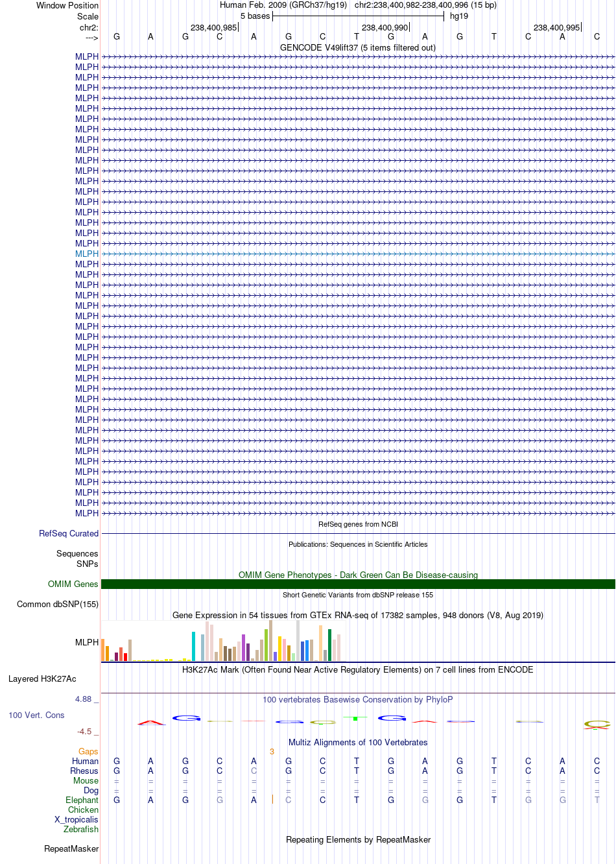Select the Mouse alignment row label
Image resolution: width=616 pixels, height=864 pixels.
(86, 780)
